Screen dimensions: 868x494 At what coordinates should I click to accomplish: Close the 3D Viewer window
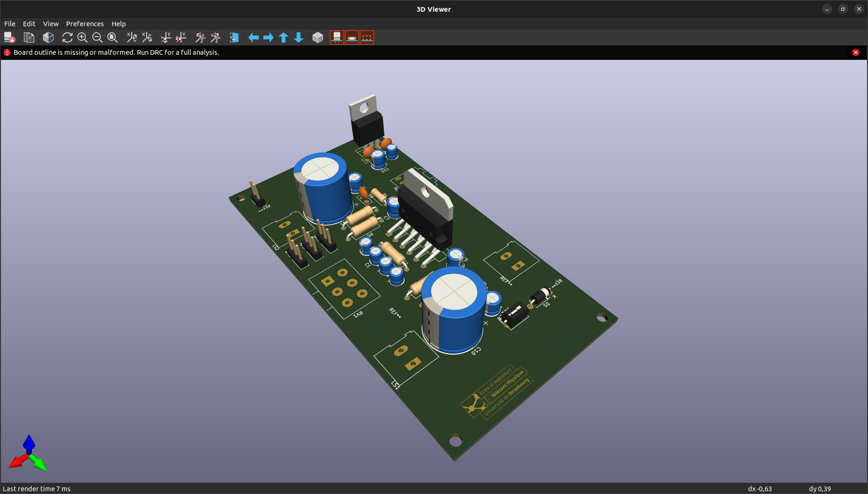[x=859, y=9]
